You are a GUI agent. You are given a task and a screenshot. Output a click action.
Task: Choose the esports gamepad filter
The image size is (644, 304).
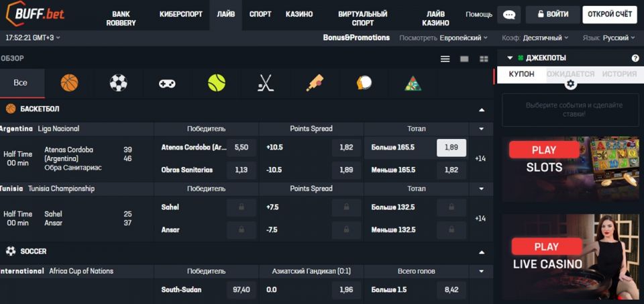pos(167,83)
